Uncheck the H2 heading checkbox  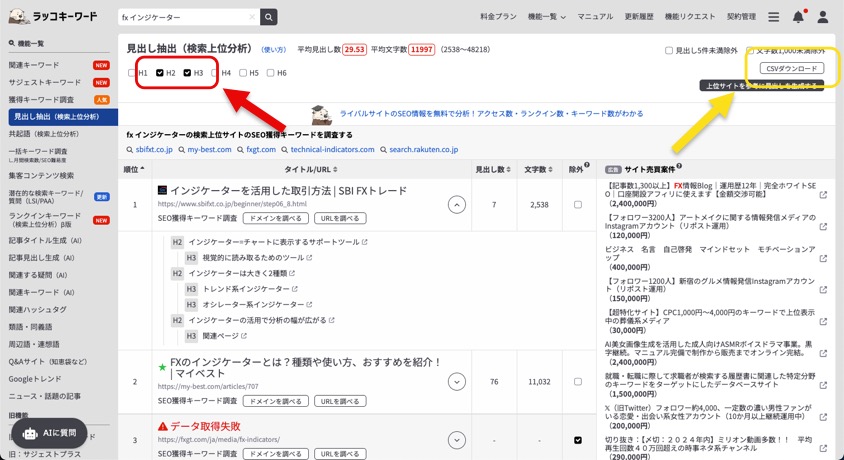[x=160, y=73]
